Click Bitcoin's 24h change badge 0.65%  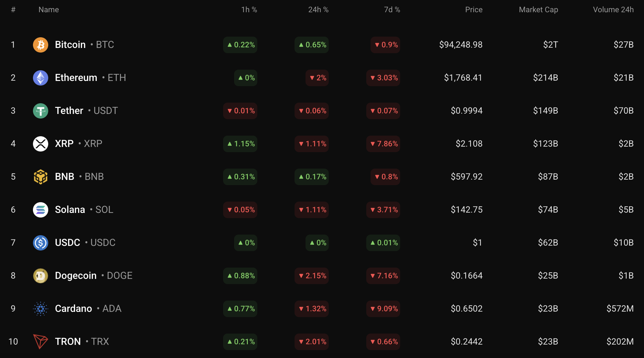click(x=312, y=45)
